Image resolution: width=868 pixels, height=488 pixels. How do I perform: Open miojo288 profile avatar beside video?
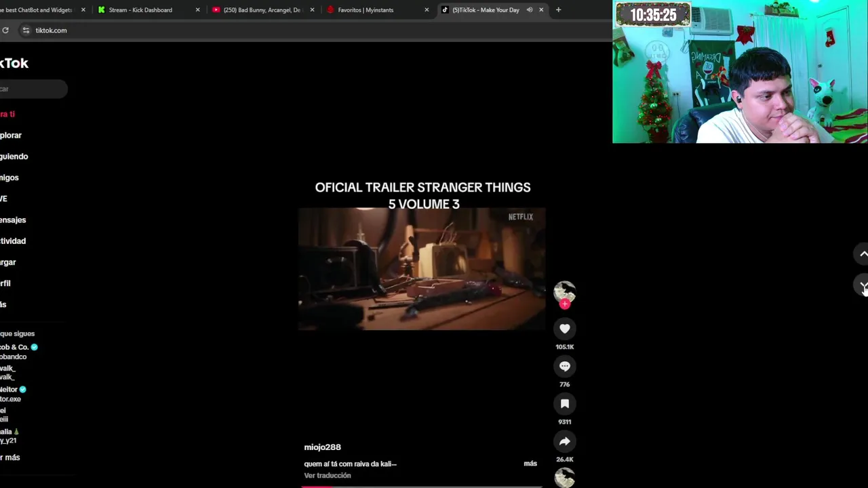[564, 291]
